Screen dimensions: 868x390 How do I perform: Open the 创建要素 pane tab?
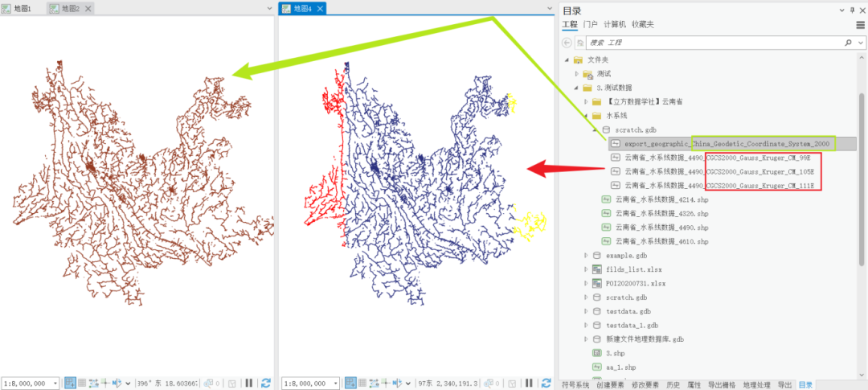click(611, 385)
